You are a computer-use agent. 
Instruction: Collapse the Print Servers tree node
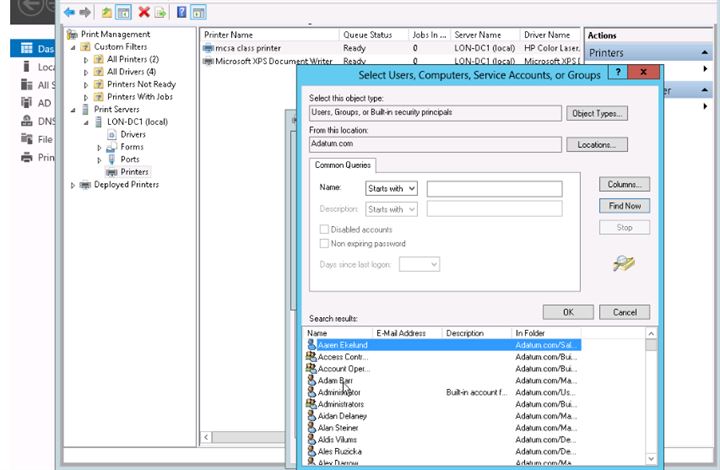click(x=73, y=110)
